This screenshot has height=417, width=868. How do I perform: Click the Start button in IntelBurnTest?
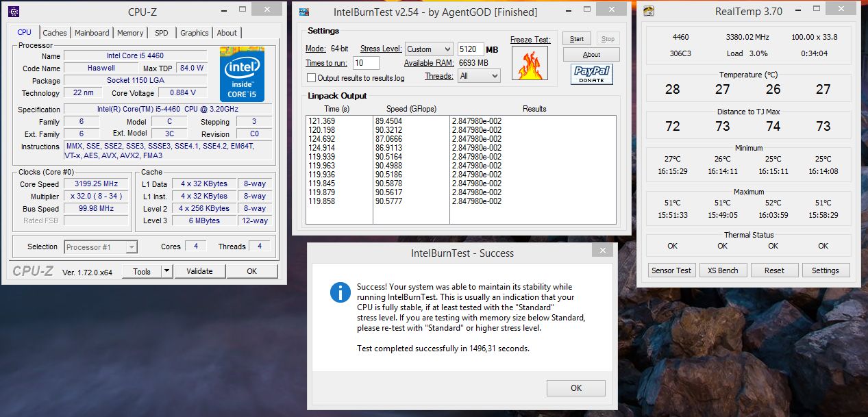[x=578, y=39]
